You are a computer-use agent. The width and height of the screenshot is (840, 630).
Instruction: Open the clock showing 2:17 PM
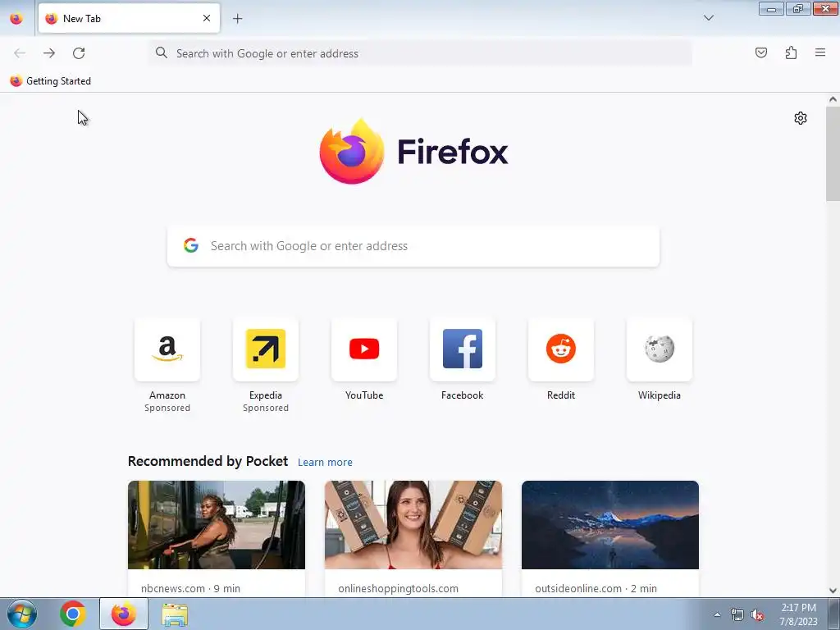(798, 614)
